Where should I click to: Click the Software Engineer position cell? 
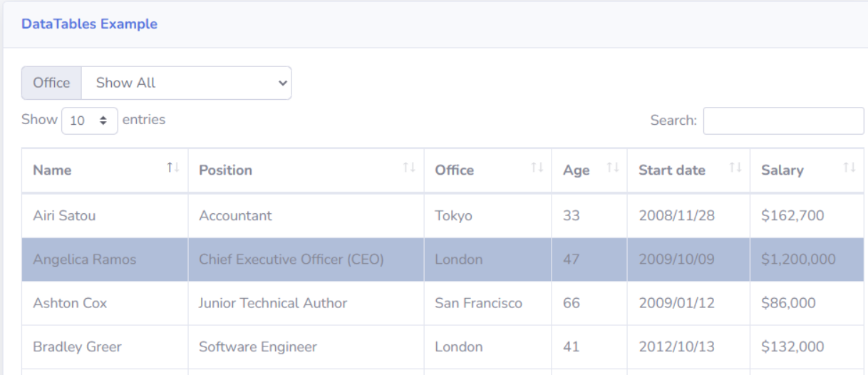point(257,347)
